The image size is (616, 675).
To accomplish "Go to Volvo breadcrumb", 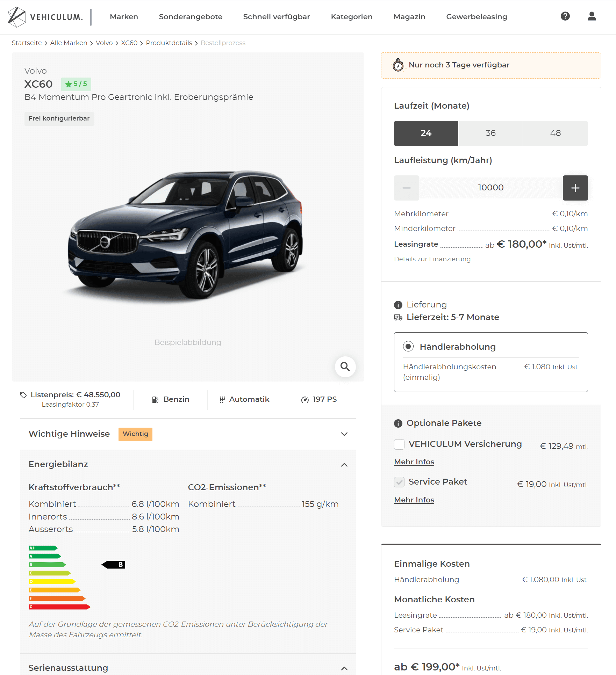I will pos(104,43).
